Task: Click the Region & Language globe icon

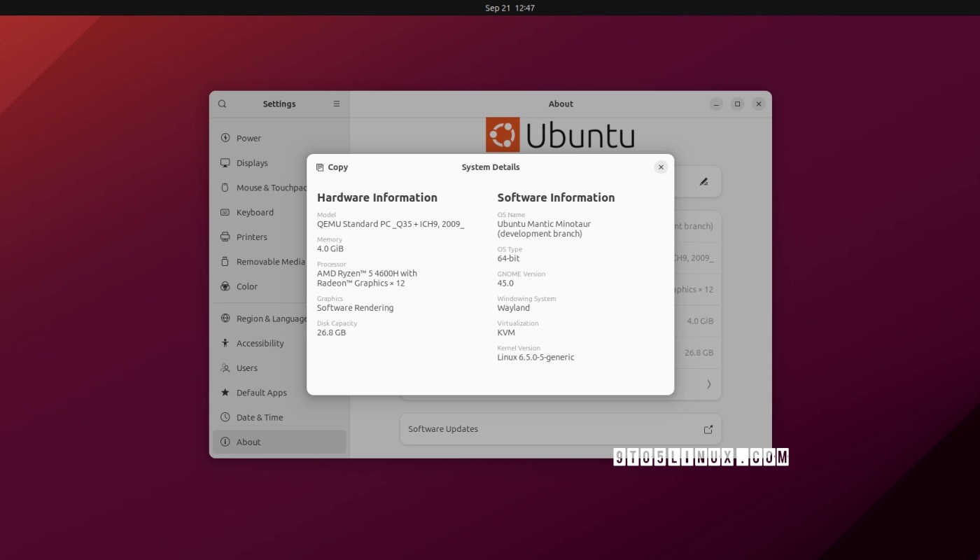Action: [x=225, y=318]
